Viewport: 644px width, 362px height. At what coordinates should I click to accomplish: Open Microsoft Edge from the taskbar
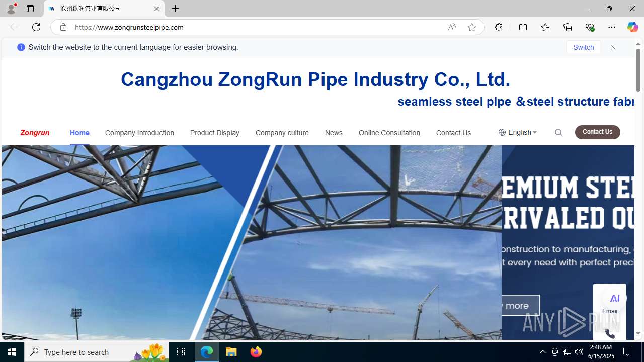pyautogui.click(x=207, y=352)
